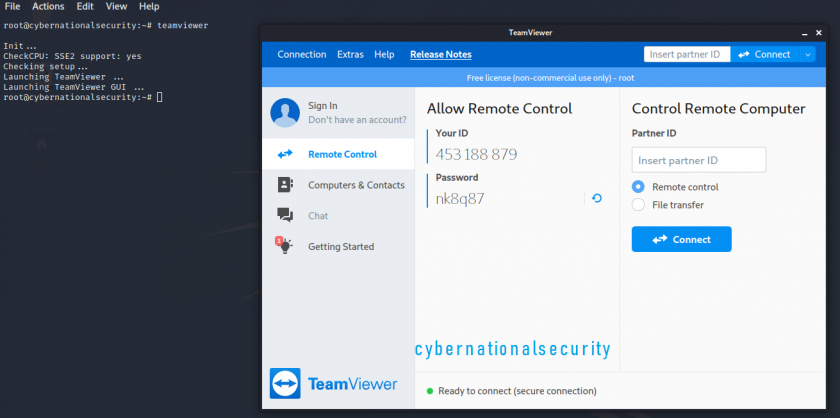Click the Don't have an account? link

(x=357, y=120)
